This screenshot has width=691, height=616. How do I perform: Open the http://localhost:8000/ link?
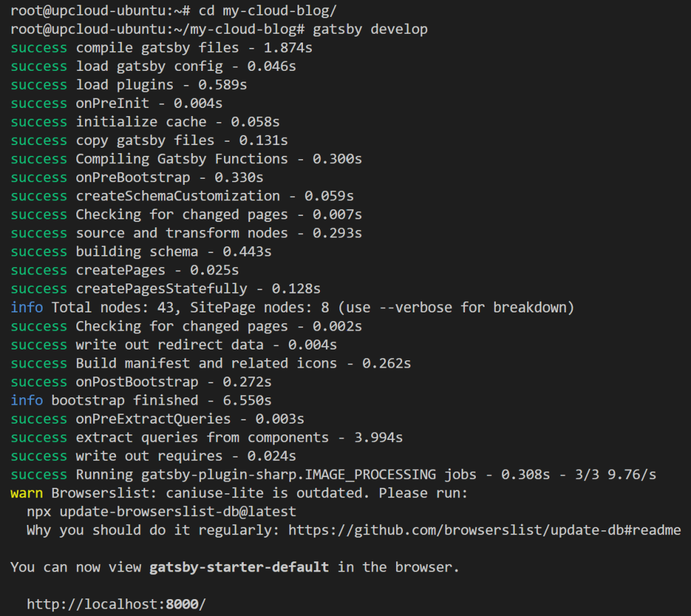[116, 604]
